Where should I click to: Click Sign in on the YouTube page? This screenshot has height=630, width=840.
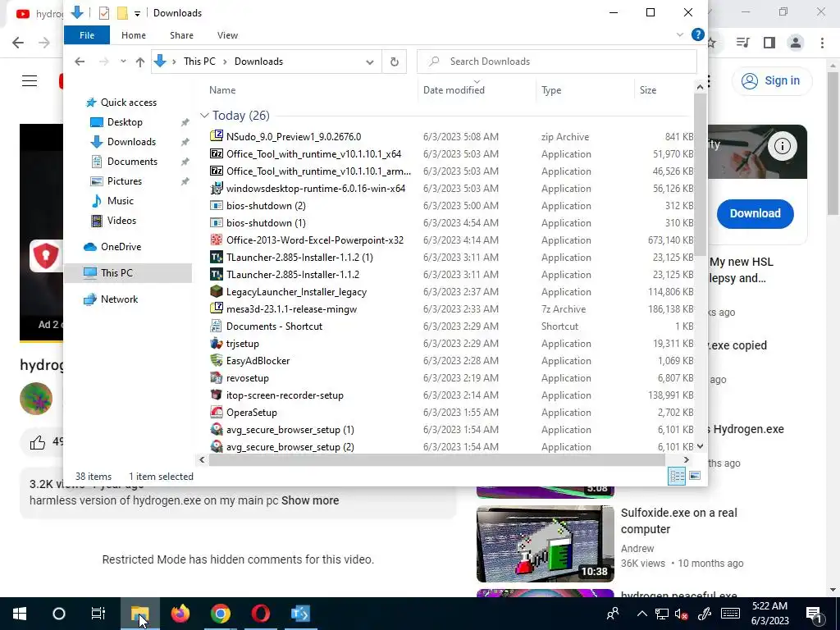click(x=772, y=81)
